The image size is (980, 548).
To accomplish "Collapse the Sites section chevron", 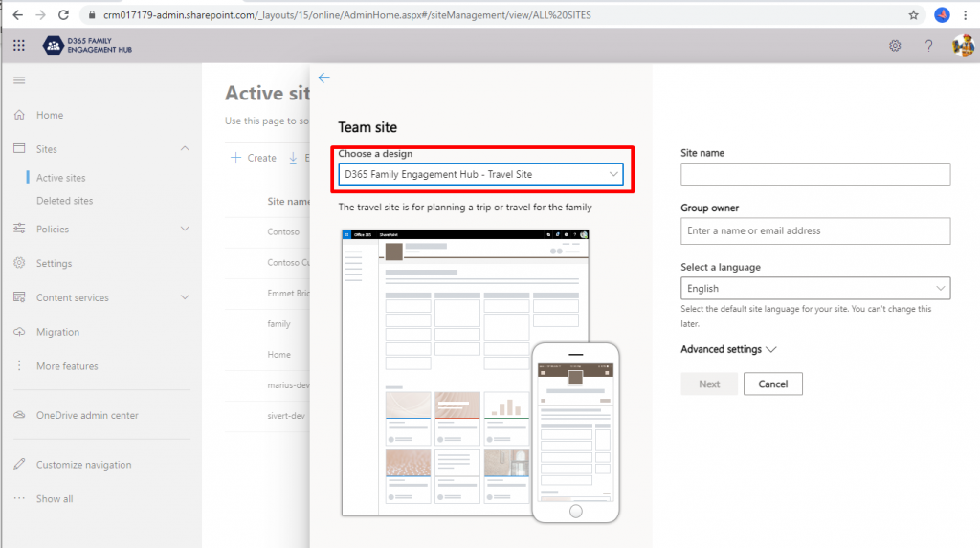I will (185, 149).
